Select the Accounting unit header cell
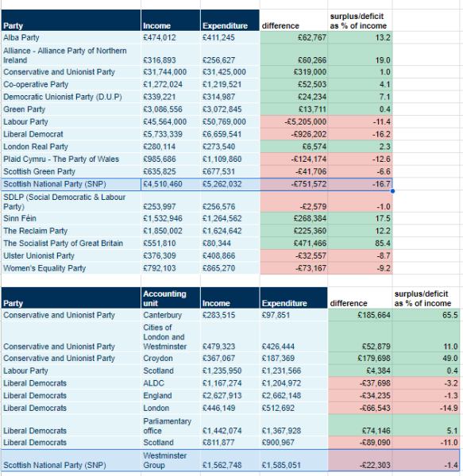 (171, 298)
